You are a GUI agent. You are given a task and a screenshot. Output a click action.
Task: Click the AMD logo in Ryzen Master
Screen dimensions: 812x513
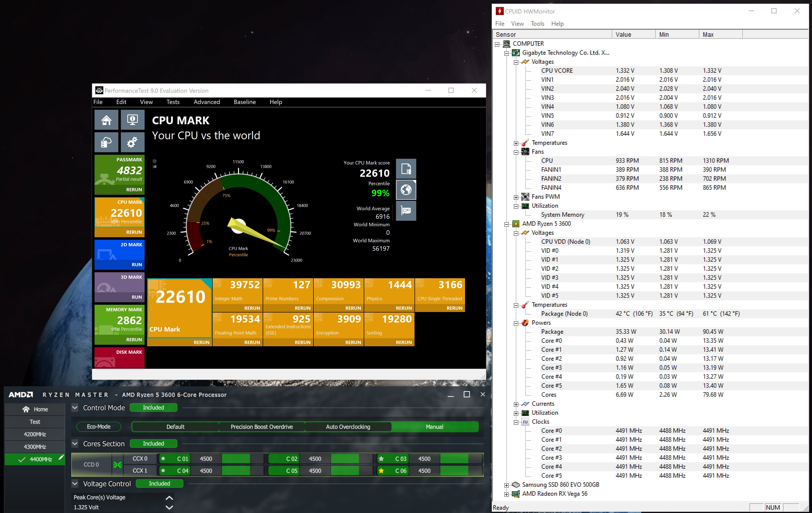[x=21, y=394]
